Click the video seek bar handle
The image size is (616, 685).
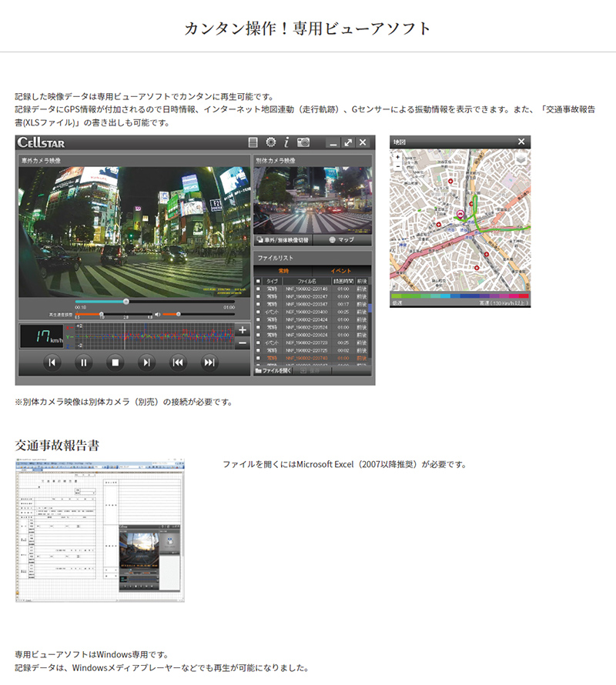pos(126,302)
